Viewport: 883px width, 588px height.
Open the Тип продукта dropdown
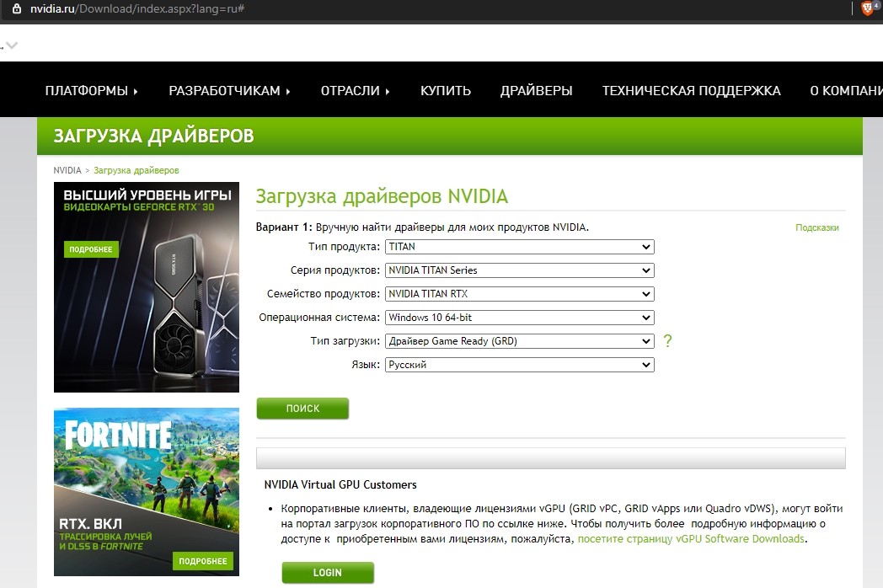[x=519, y=247]
